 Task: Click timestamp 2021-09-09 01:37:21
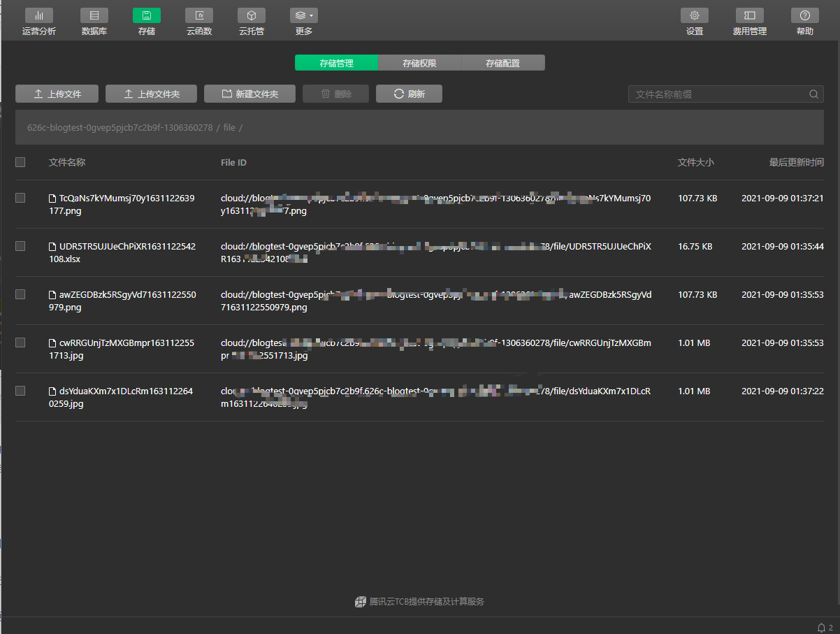click(x=783, y=199)
